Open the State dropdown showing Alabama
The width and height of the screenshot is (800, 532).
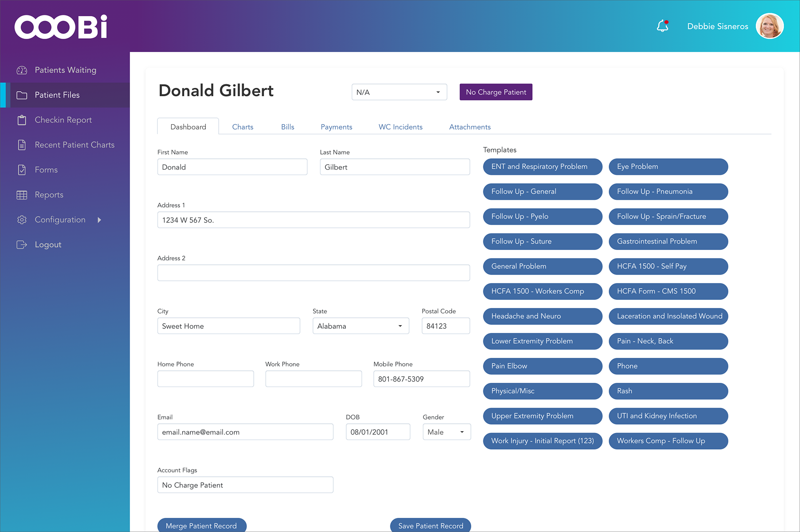click(x=361, y=326)
